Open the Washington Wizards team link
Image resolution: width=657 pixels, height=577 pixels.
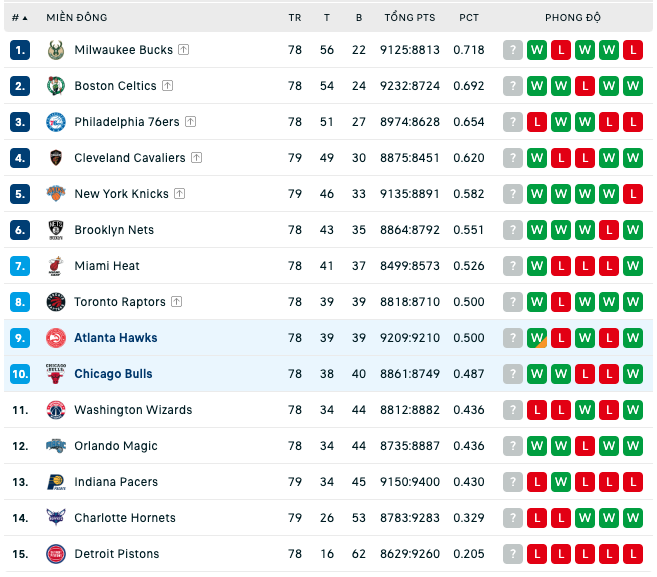tap(133, 410)
